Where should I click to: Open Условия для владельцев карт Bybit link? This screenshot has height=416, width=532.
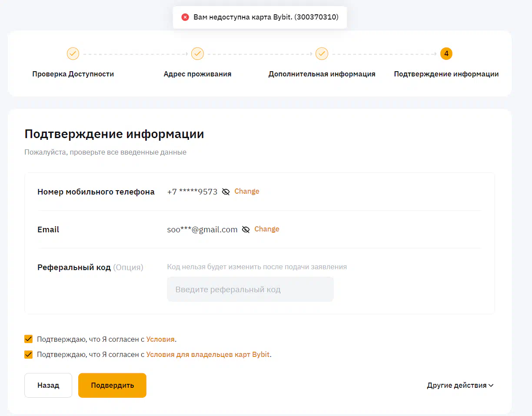pyautogui.click(x=208, y=354)
